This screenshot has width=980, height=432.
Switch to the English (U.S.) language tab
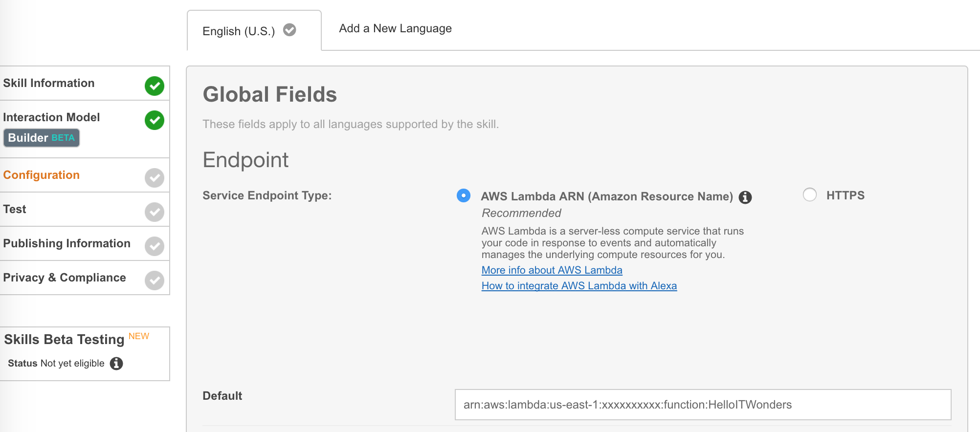coord(254,31)
